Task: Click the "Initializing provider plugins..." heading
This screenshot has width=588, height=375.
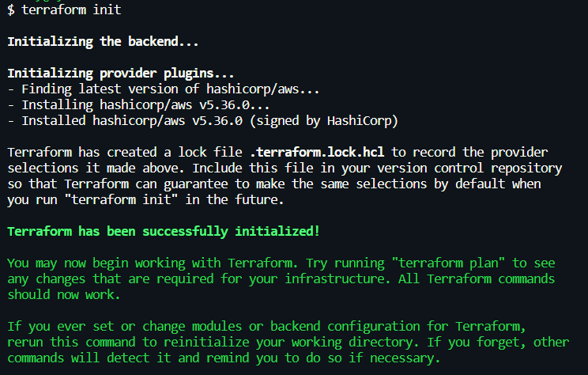Action: click(120, 74)
